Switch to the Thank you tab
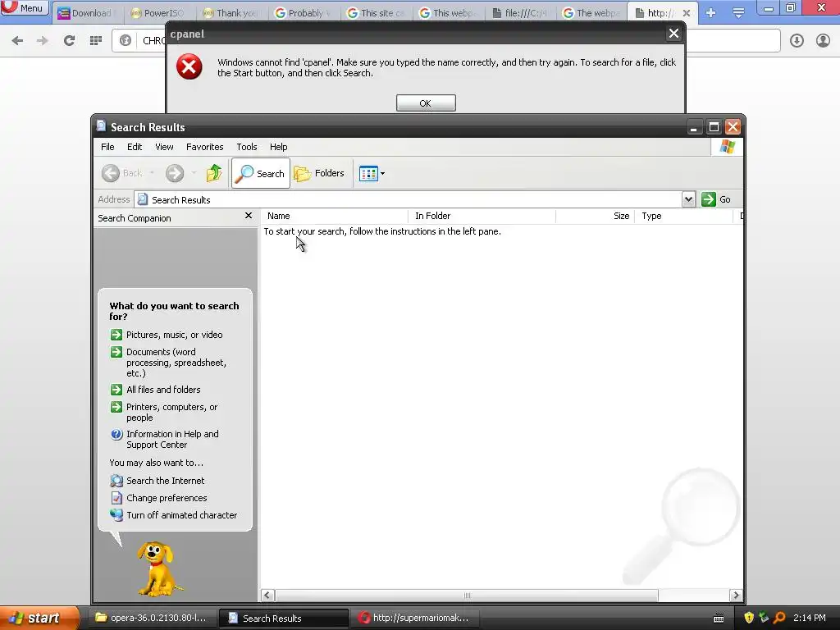 click(x=231, y=13)
